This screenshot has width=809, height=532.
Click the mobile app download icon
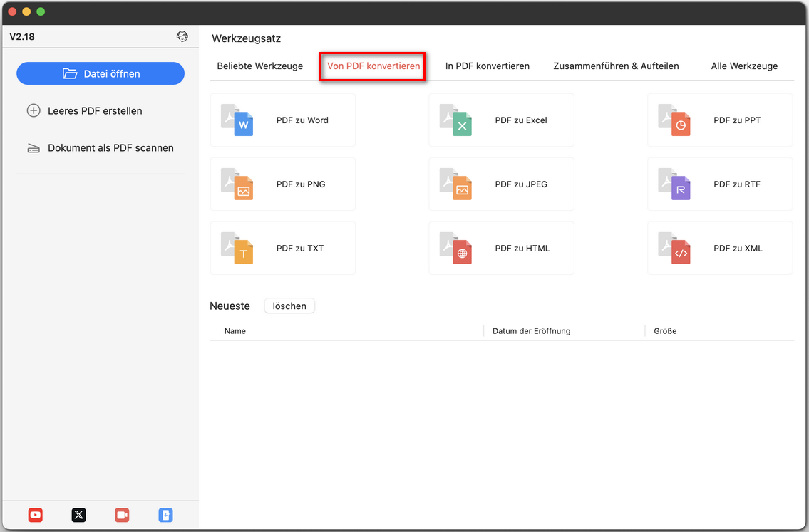pos(165,515)
